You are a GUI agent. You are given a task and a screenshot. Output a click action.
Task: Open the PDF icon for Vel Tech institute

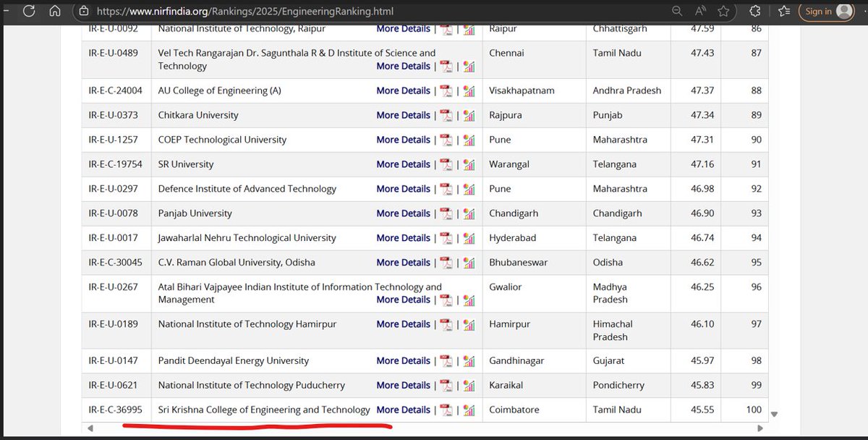446,66
